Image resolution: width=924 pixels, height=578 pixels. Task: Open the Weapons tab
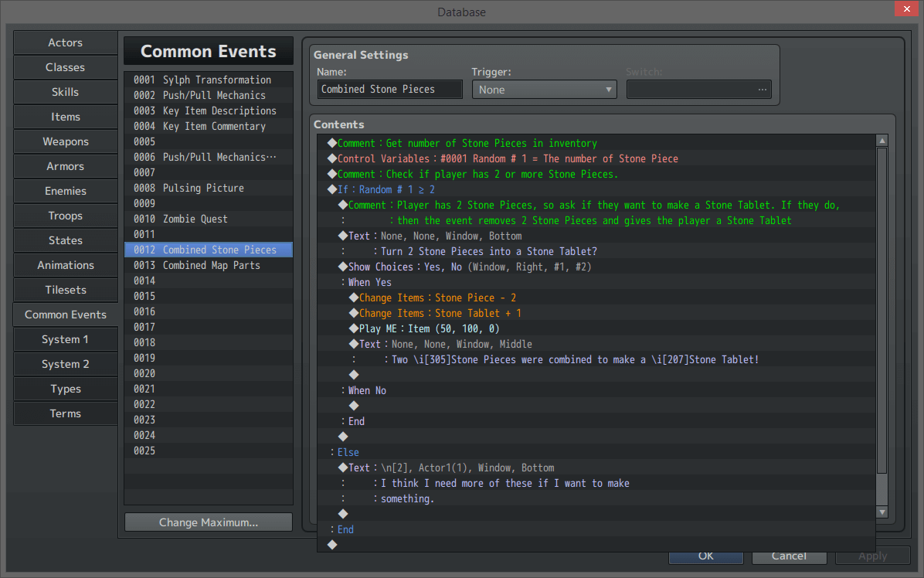tap(66, 141)
